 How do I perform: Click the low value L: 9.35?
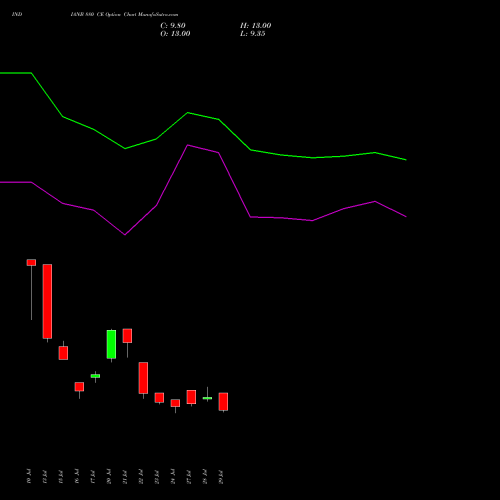click(253, 34)
